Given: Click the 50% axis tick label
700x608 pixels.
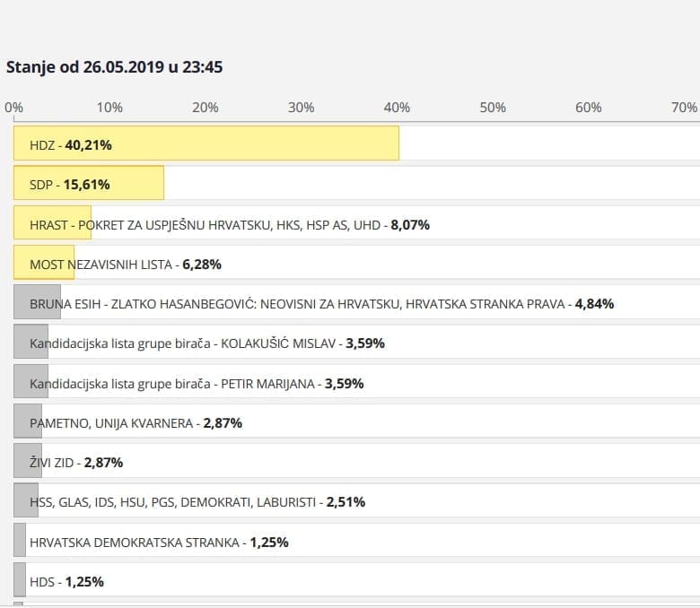Looking at the screenshot, I should tap(493, 108).
